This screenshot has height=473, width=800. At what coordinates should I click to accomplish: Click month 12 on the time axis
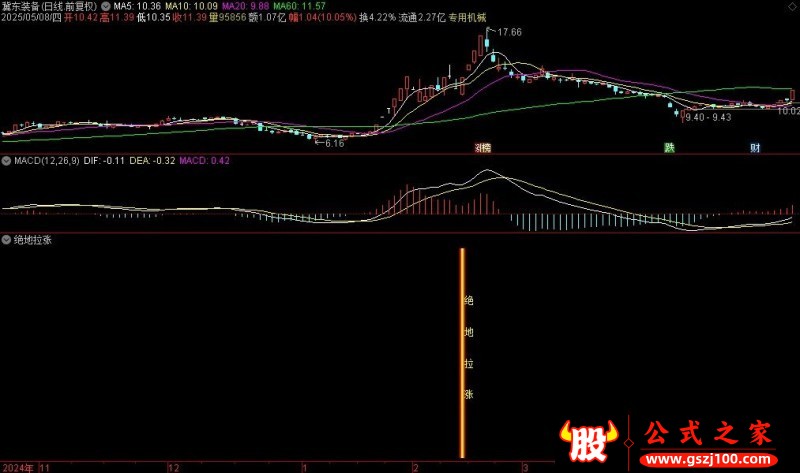174,468
